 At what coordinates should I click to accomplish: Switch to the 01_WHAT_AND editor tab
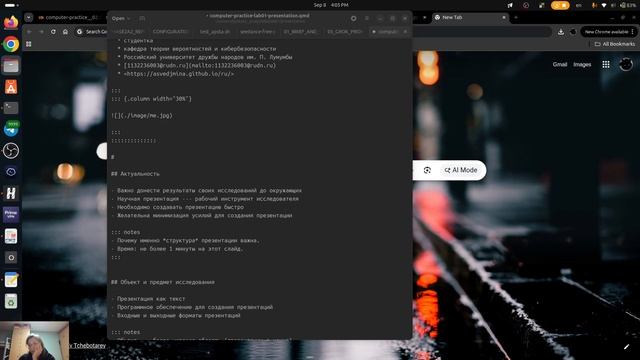pyautogui.click(x=300, y=31)
